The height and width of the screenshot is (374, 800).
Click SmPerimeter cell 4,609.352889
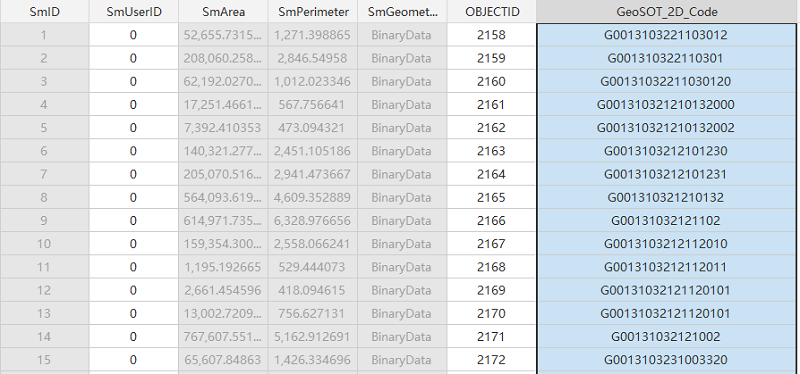[313, 197]
